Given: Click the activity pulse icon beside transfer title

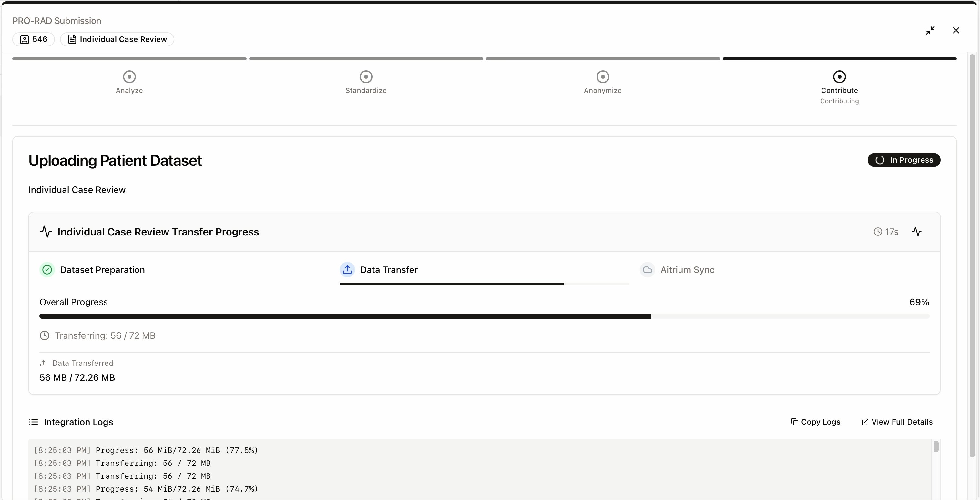Looking at the screenshot, I should coord(46,232).
